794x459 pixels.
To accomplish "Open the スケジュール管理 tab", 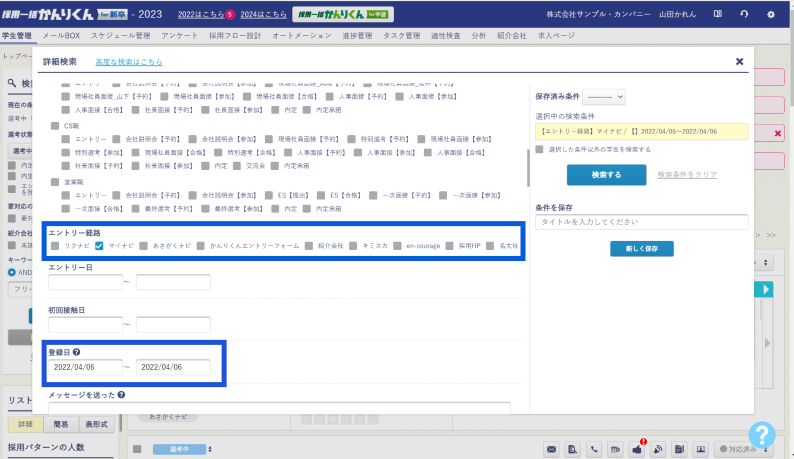I will coord(120,35).
